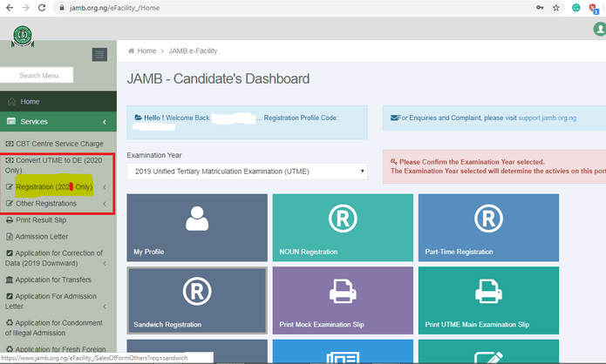Open Convert UTME to DE (2020 Only)
Image resolution: width=606 pixels, height=364 pixels.
click(54, 165)
